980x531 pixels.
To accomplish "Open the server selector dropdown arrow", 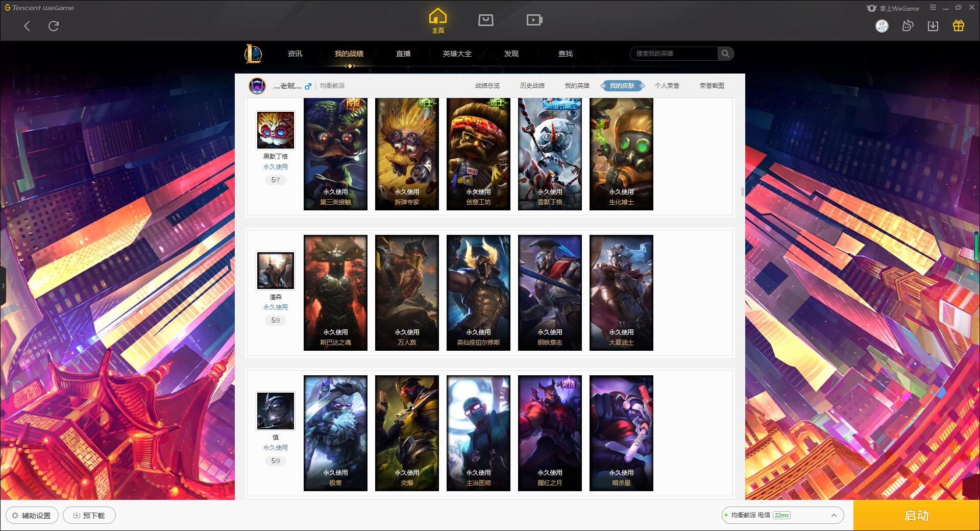I will coord(834,515).
